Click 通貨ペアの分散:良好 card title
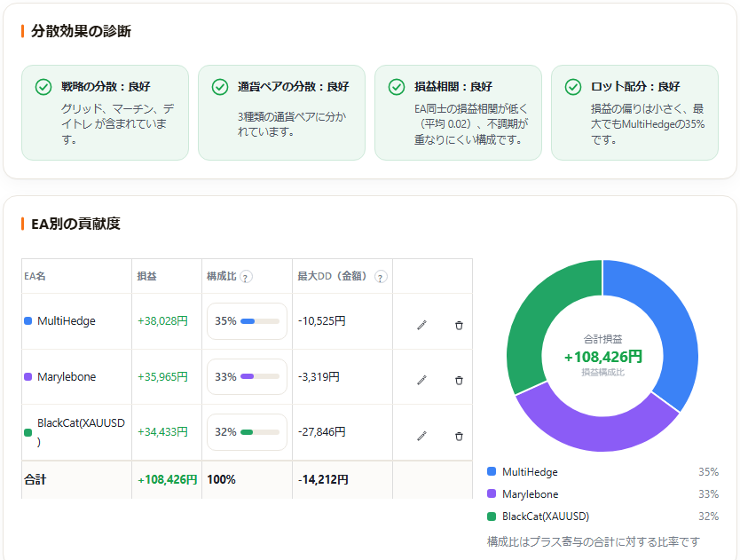 tap(293, 86)
